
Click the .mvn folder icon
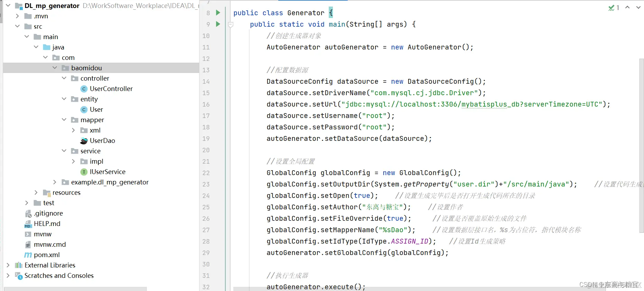28,16
